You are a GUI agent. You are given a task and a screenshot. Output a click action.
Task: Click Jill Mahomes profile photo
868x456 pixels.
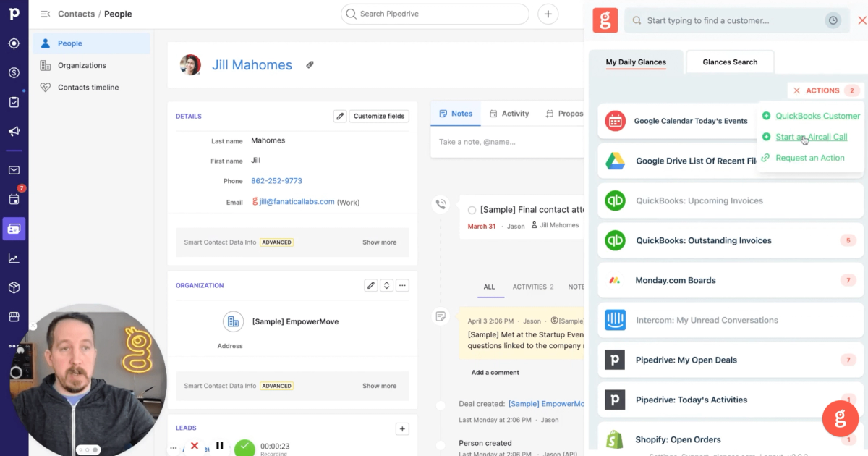pyautogui.click(x=190, y=64)
